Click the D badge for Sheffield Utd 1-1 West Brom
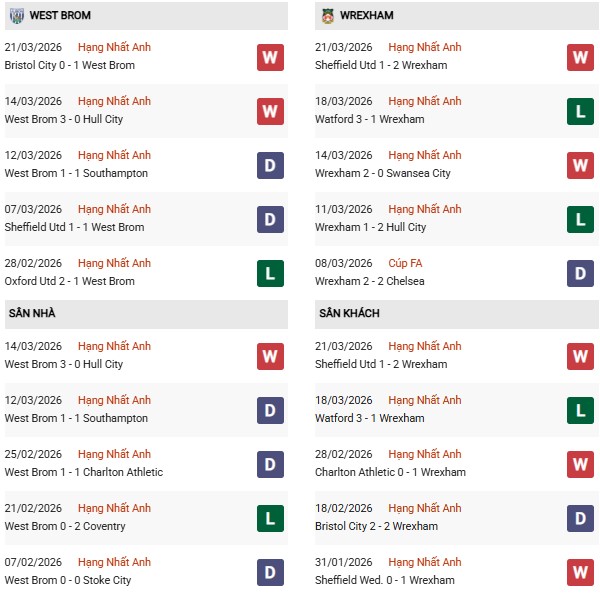Image resolution: width=600 pixels, height=593 pixels. click(x=270, y=219)
